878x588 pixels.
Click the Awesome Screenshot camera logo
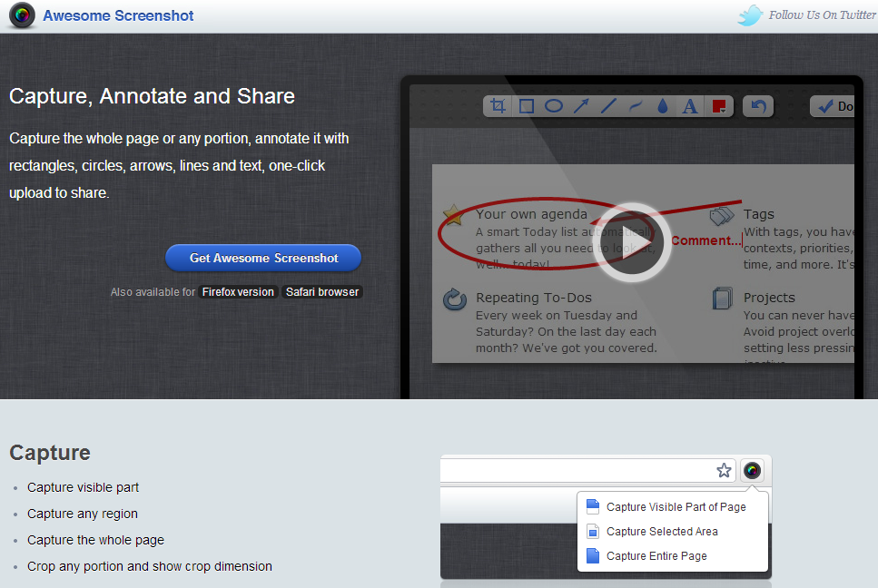[x=22, y=15]
